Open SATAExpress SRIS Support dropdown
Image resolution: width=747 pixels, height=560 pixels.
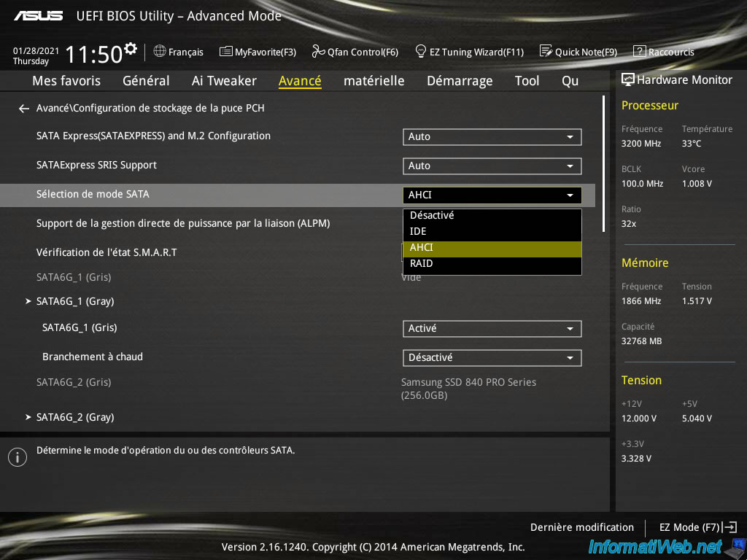[492, 166]
